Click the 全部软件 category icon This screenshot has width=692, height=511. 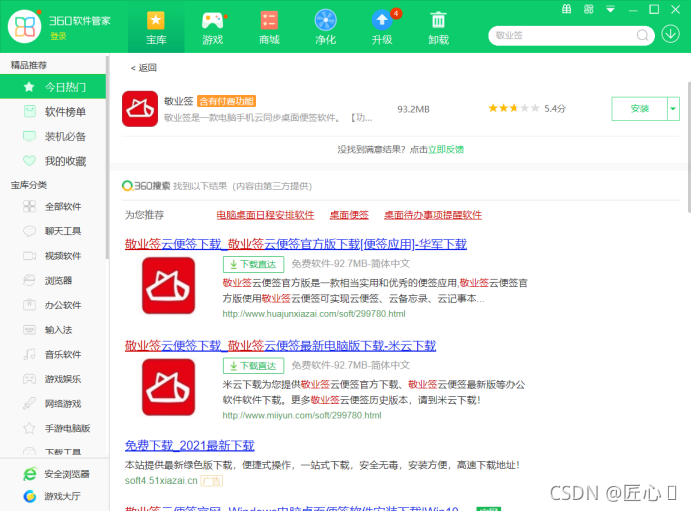click(x=29, y=206)
